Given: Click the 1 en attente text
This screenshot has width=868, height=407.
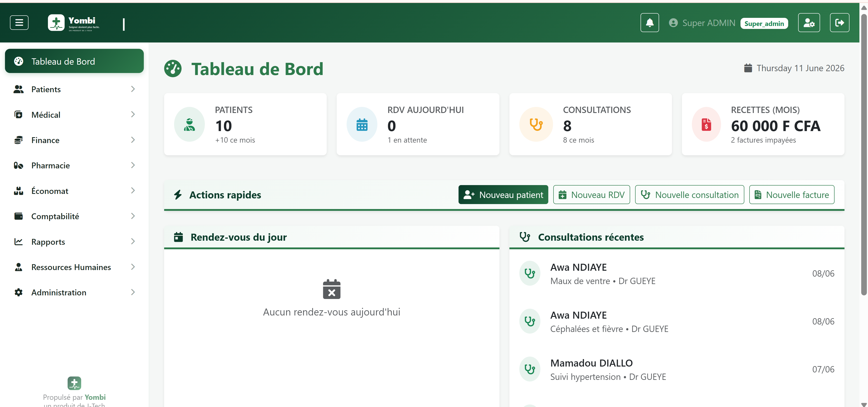Looking at the screenshot, I should pyautogui.click(x=407, y=140).
